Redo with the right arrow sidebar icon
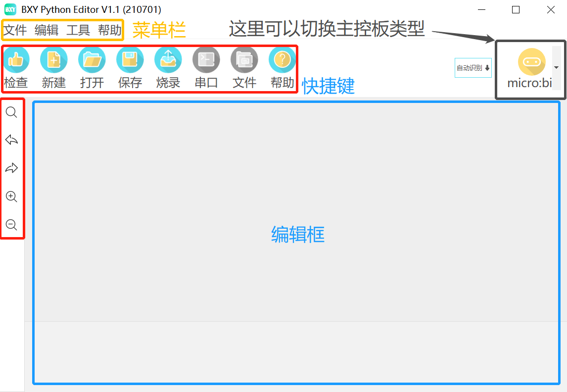The image size is (567, 392). pyautogui.click(x=11, y=169)
